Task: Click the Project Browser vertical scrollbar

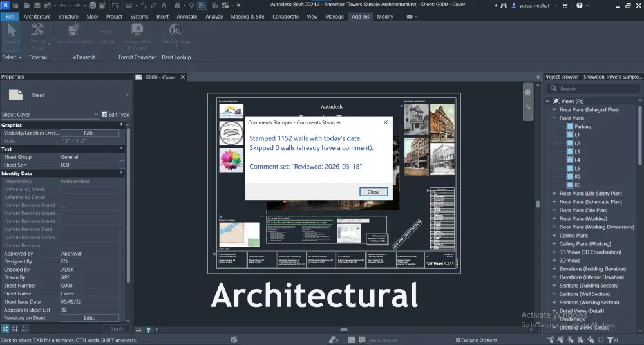Action: click(639, 136)
